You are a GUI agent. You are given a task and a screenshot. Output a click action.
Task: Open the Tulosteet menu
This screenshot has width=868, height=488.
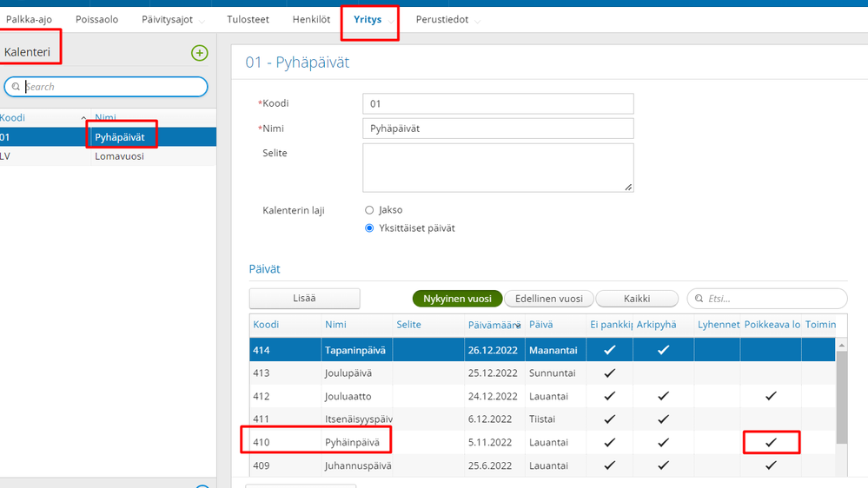coord(248,19)
